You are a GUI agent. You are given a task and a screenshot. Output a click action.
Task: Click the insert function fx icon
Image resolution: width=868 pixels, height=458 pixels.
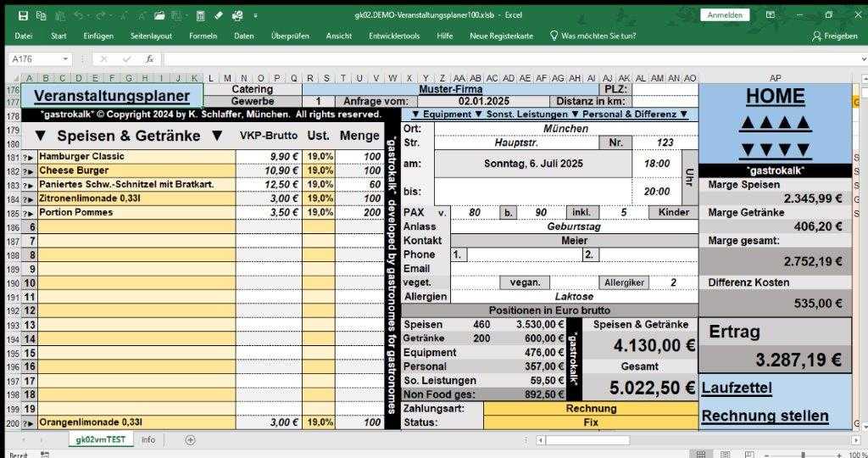click(x=150, y=59)
